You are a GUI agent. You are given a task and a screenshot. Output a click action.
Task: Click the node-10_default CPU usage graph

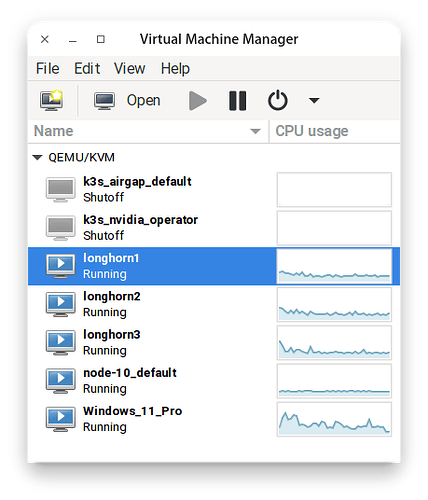334,381
